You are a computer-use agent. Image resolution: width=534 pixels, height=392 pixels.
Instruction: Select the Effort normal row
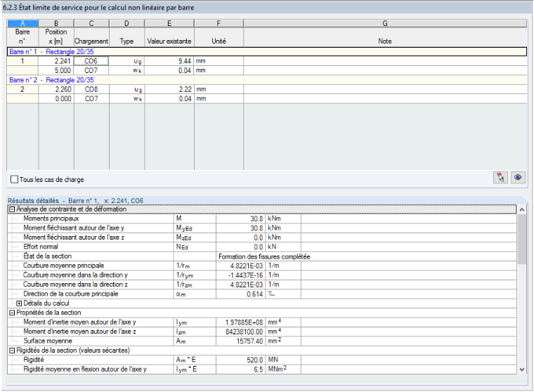262,247
